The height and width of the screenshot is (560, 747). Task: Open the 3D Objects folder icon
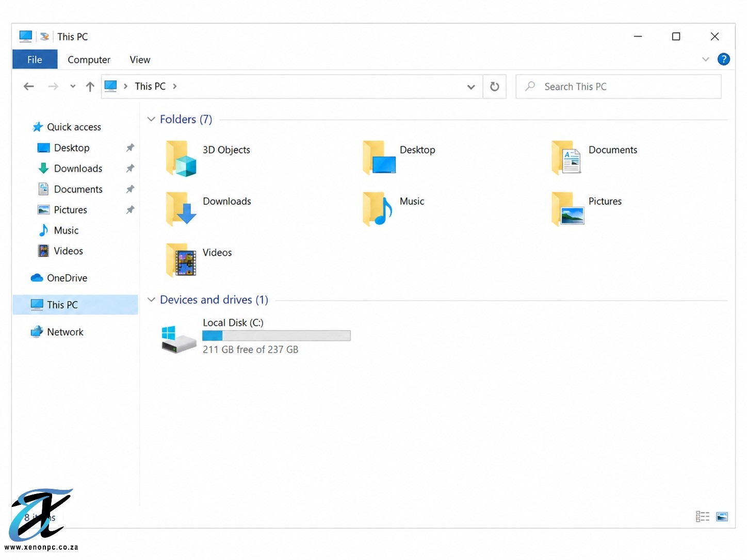181,158
